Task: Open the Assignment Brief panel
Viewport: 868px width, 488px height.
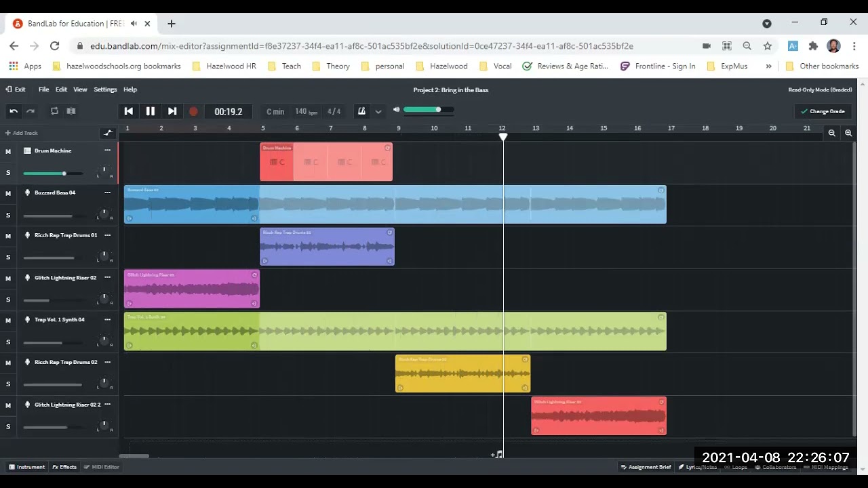Action: click(646, 467)
